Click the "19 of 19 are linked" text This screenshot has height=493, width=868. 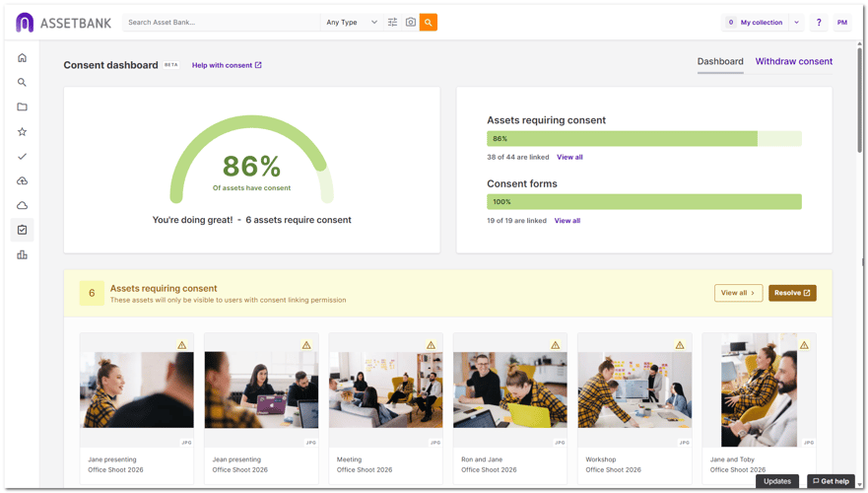pos(516,221)
